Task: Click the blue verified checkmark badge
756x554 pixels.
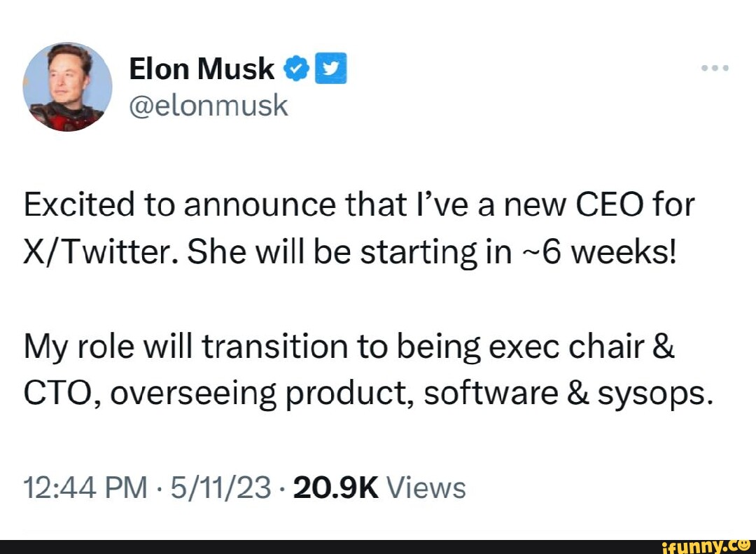Action: click(295, 69)
